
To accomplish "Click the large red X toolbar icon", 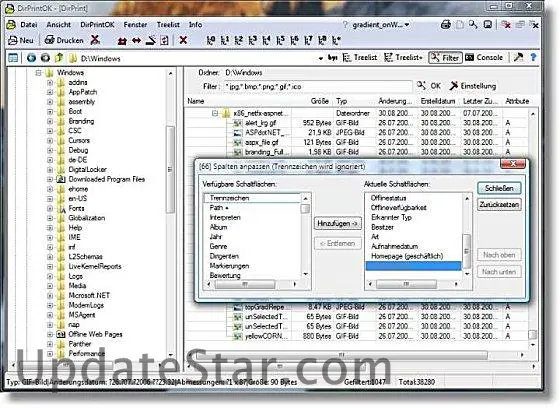I will pos(183,40).
